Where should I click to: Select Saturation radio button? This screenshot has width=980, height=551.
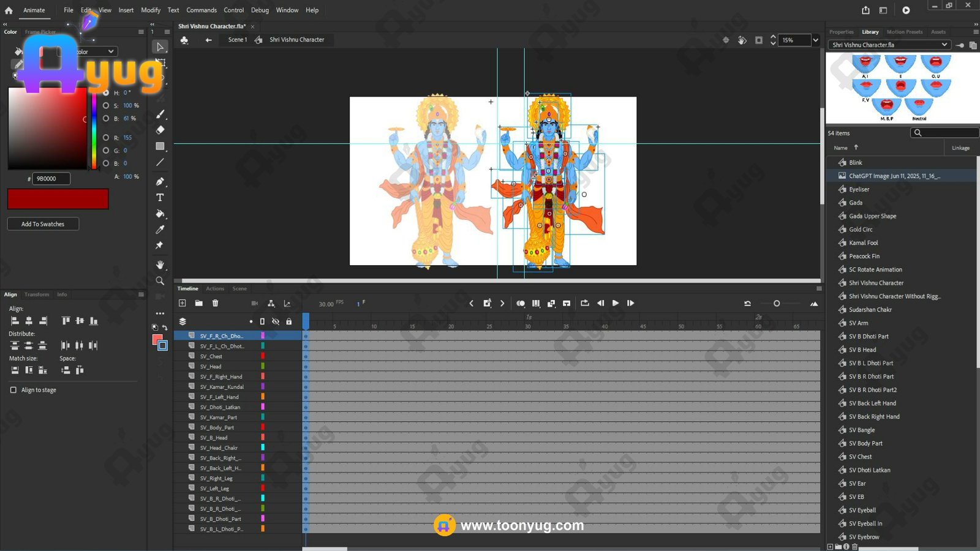click(106, 105)
